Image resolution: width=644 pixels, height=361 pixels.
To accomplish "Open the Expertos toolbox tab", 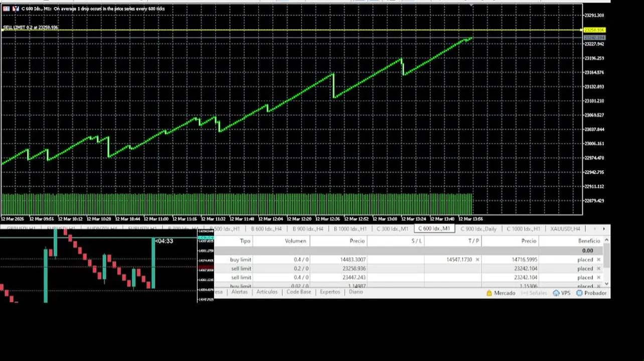I will [330, 292].
